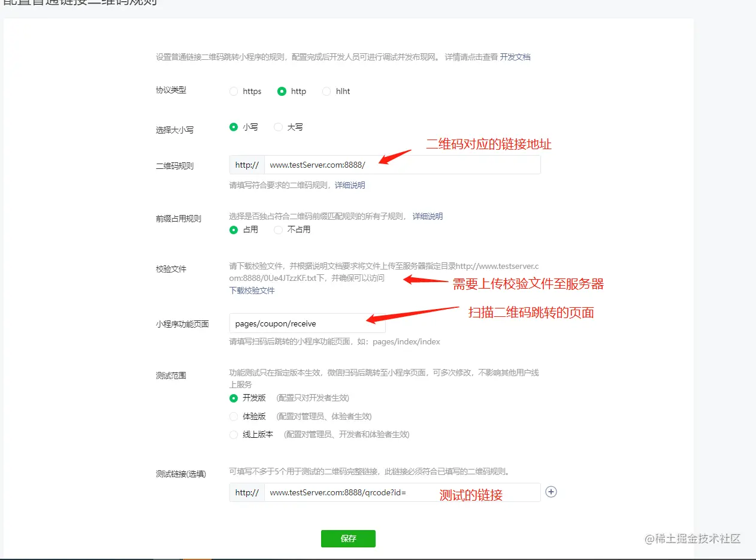Click the 前缀占用规则 label
The height and width of the screenshot is (560, 756).
[179, 219]
